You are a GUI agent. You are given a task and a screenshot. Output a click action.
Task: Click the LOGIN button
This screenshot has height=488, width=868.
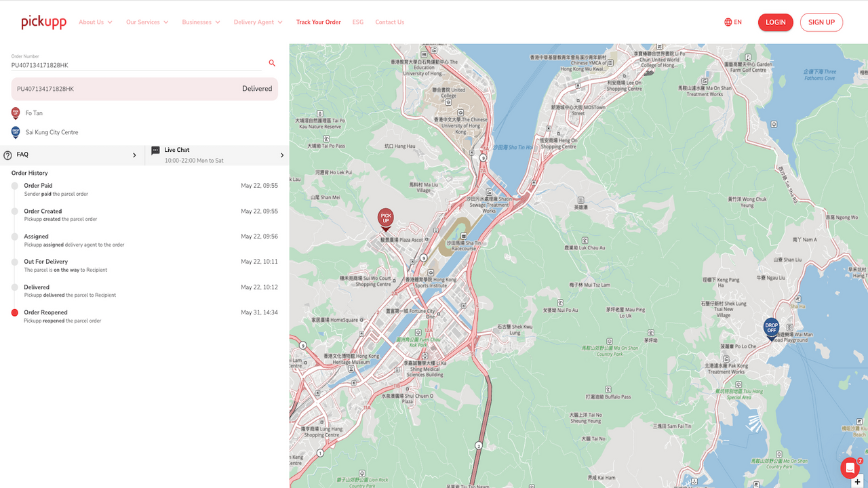pyautogui.click(x=775, y=22)
